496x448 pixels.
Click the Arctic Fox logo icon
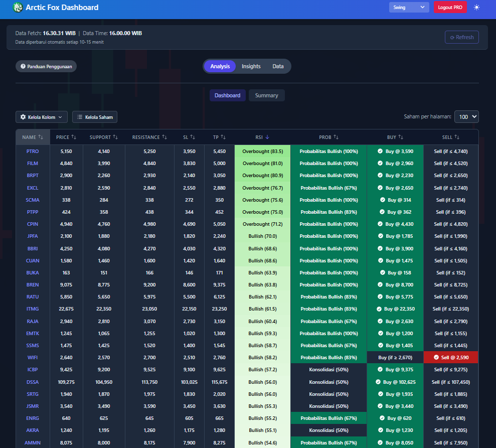point(18,8)
